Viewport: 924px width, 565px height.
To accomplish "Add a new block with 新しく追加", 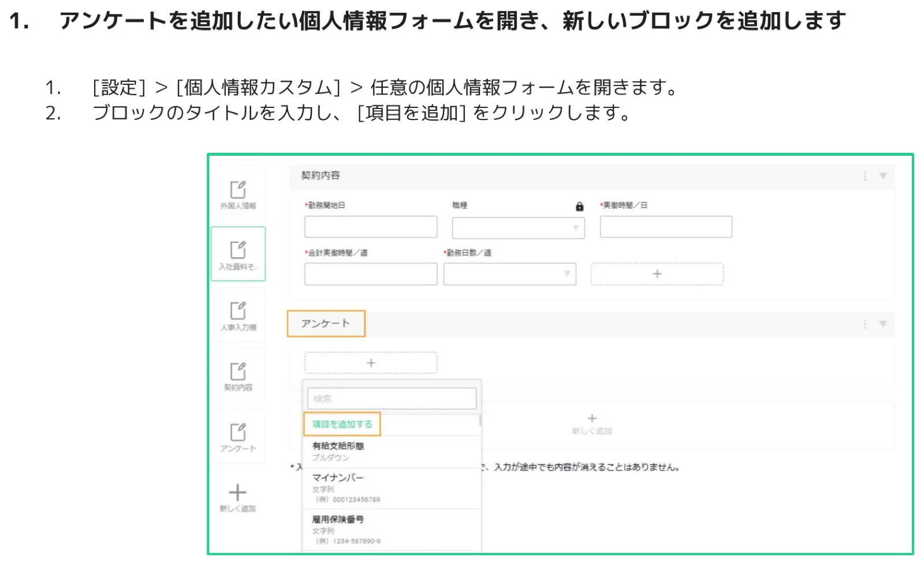I will pos(592,424).
